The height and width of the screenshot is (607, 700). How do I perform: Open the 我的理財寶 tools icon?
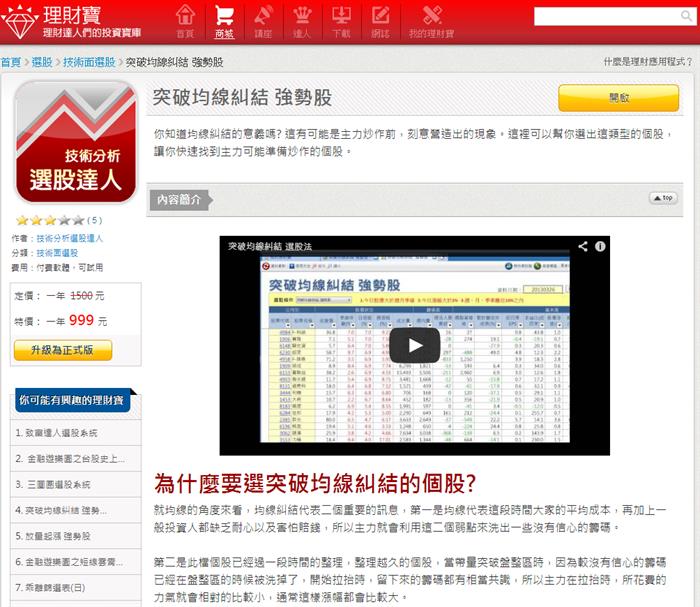431,21
